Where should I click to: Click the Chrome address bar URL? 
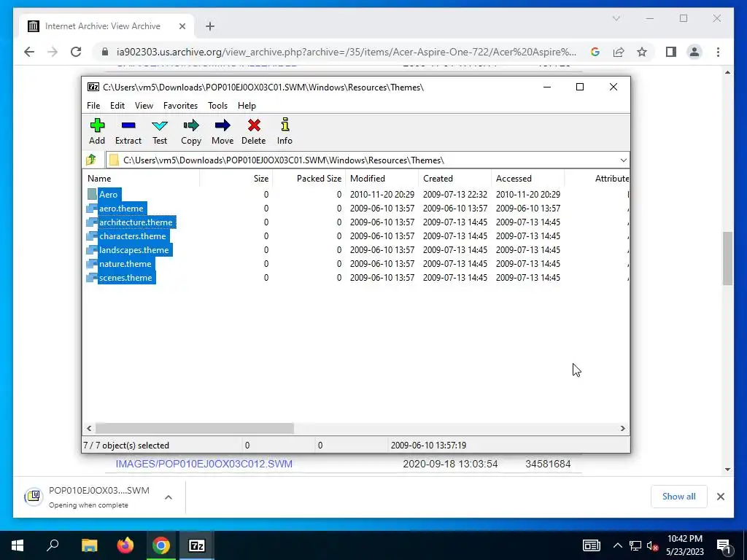[346, 52]
